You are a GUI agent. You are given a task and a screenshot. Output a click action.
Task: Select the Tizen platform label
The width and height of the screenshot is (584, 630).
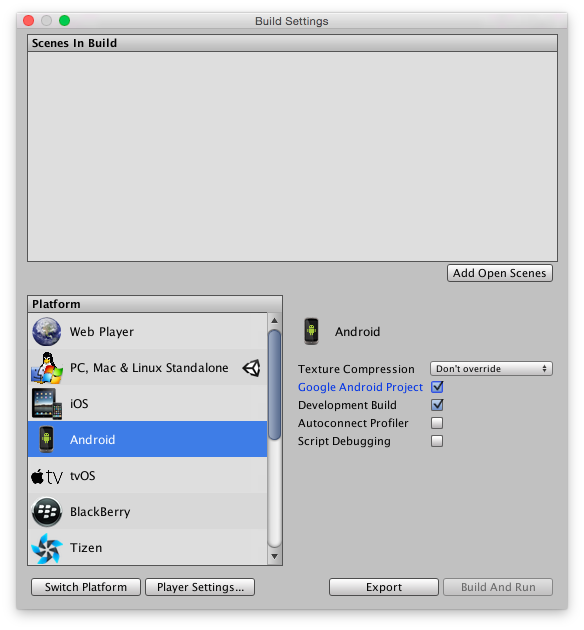coord(86,548)
